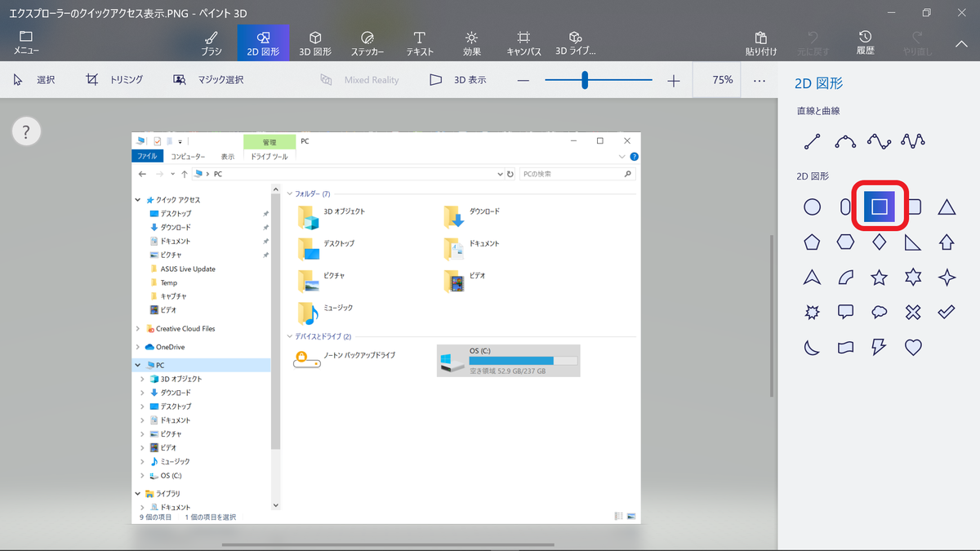Pick the diamond shape
The image size is (980, 551).
tap(879, 242)
